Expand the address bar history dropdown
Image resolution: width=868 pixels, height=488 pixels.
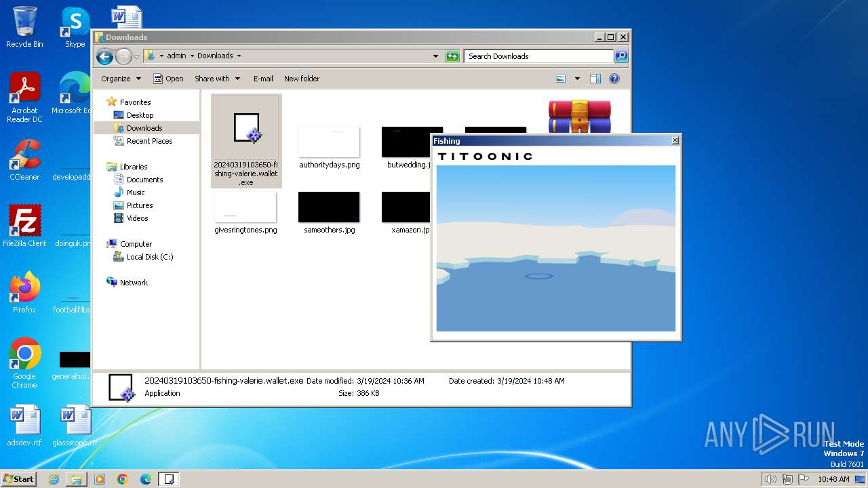click(x=435, y=56)
